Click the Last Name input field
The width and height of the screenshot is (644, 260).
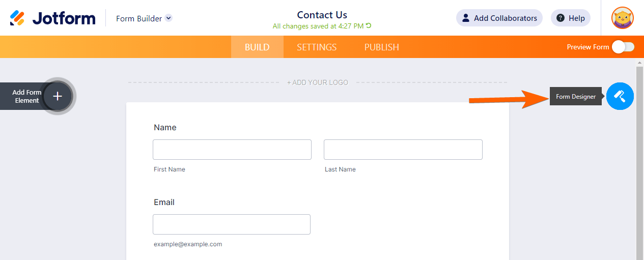pos(403,150)
